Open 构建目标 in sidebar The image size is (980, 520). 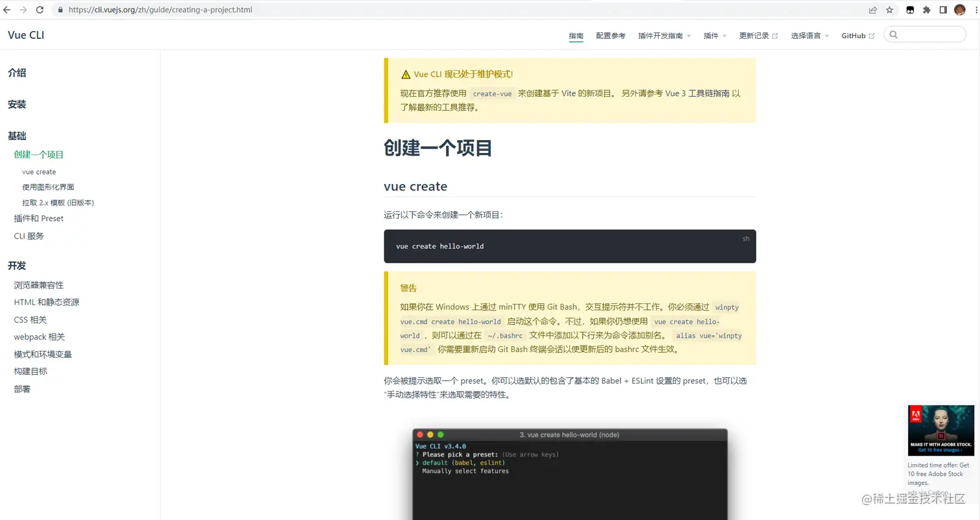point(30,372)
